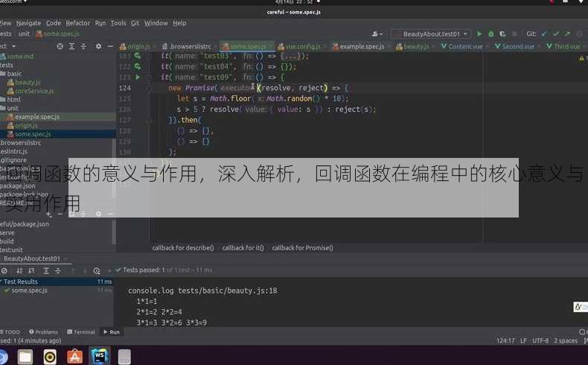Screen dimensions: 588x365
Task: Launch Rhythmbox from the dock
Action: pyautogui.click(x=50, y=357)
